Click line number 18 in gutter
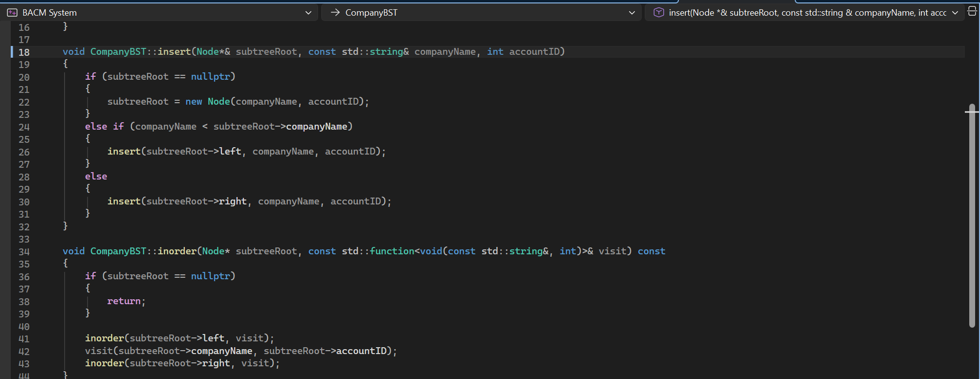Image resolution: width=980 pixels, height=379 pixels. point(24,52)
